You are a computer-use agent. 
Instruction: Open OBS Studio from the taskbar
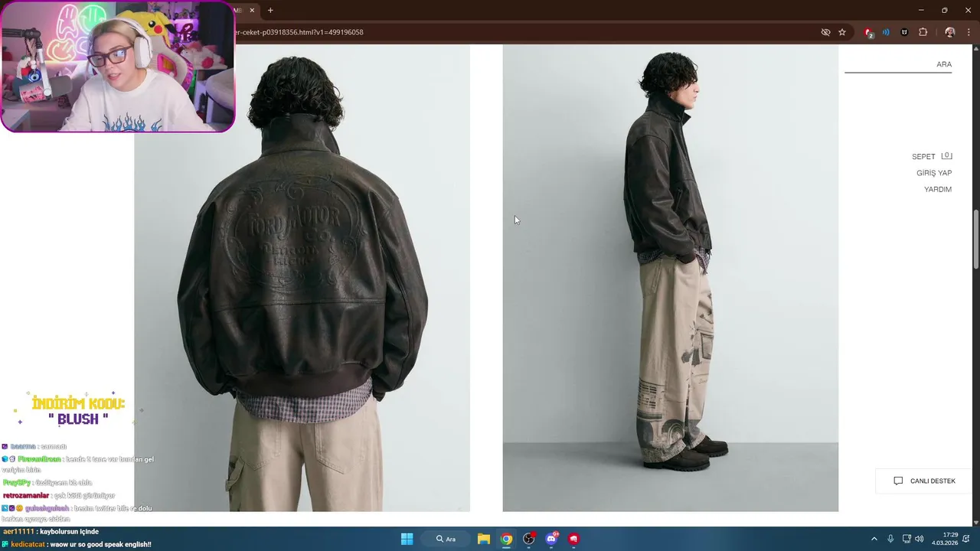coord(528,539)
